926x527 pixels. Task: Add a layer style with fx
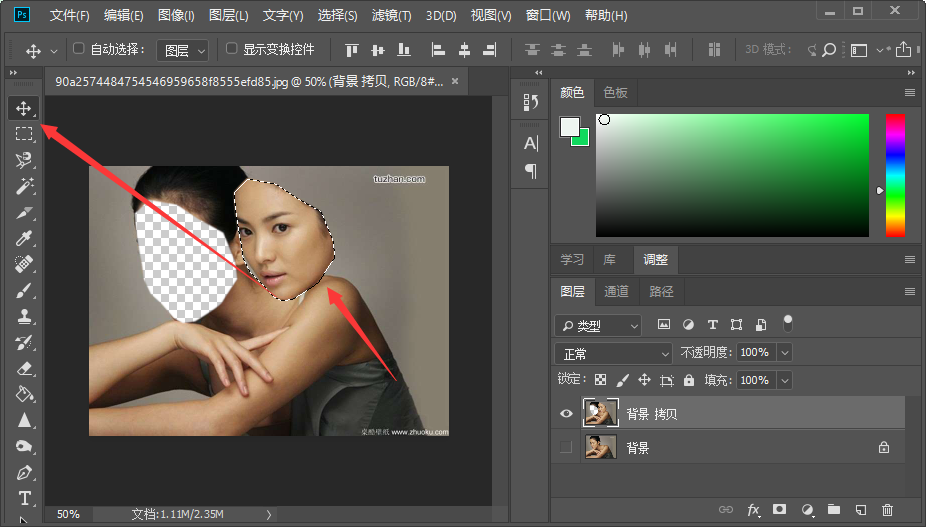tap(753, 509)
